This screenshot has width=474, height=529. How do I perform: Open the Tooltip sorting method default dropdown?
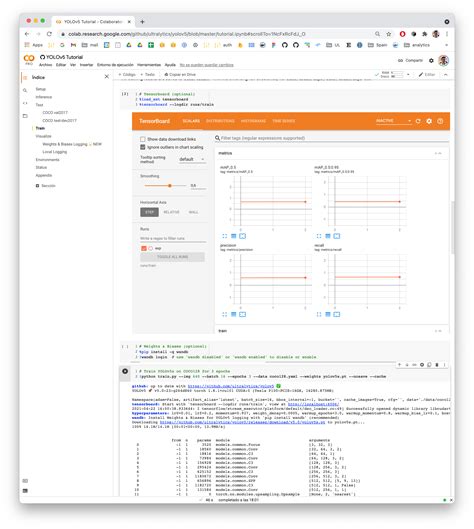pos(192,159)
